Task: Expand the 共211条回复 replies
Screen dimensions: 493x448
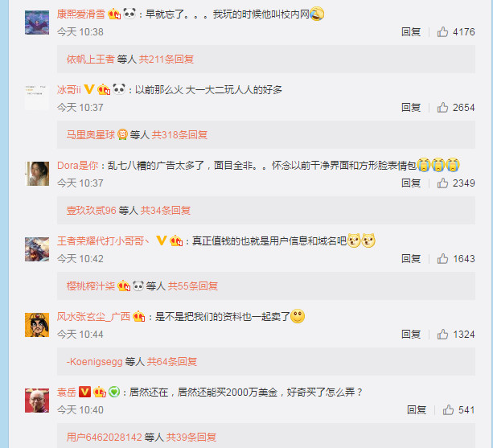Action: (166, 59)
